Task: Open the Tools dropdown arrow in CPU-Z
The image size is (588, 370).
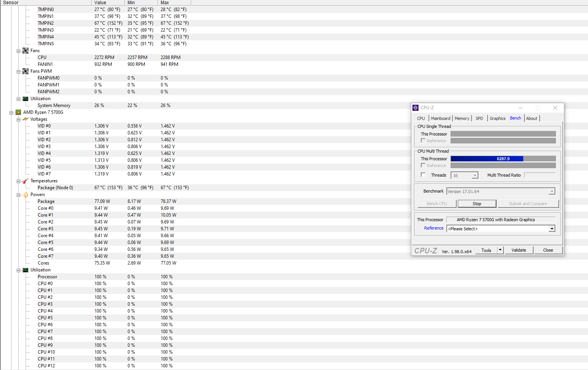Action: pyautogui.click(x=500, y=250)
